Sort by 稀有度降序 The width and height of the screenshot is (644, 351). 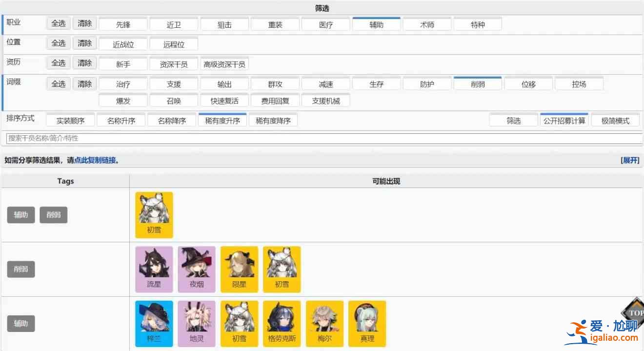(273, 121)
